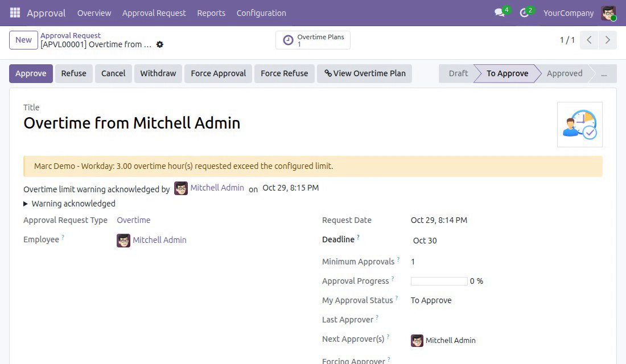Open the messages chat icon
This screenshot has height=364, width=626.
coord(500,13)
